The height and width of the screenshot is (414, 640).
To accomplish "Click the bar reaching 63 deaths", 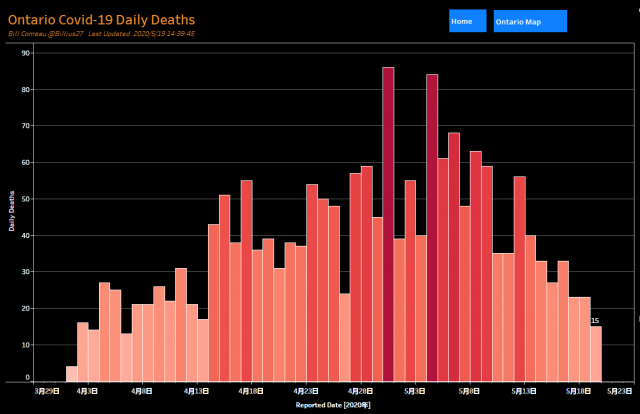I will [476, 267].
